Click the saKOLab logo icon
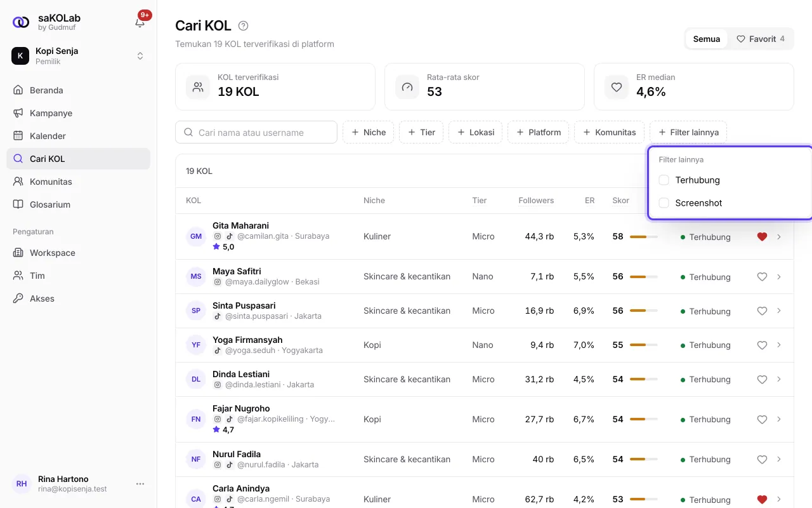 point(21,22)
